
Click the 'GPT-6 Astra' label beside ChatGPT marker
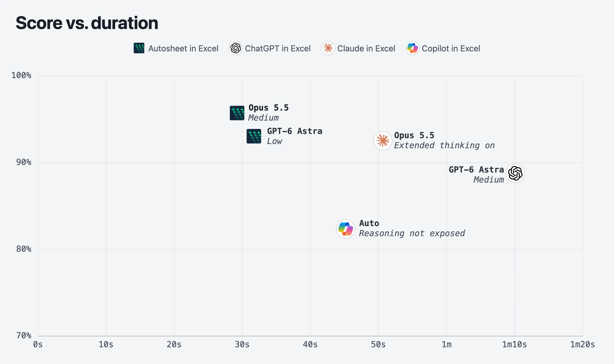476,170
